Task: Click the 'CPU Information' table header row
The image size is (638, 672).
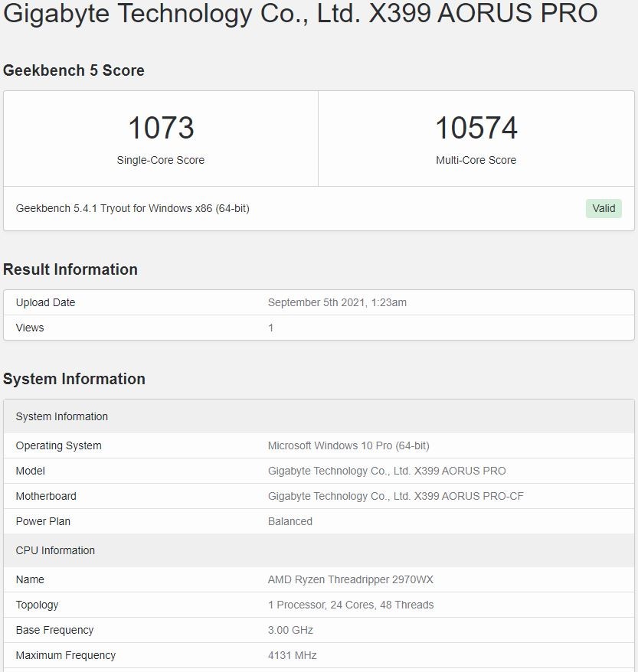Action: pyautogui.click(x=319, y=550)
